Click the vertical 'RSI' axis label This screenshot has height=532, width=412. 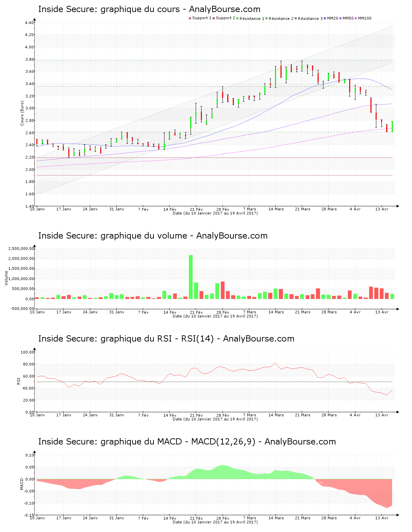pos(19,381)
